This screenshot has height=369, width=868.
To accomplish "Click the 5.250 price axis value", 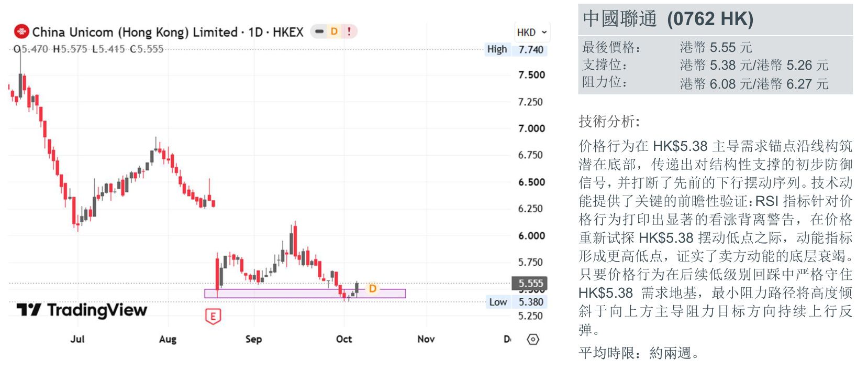I will point(530,316).
